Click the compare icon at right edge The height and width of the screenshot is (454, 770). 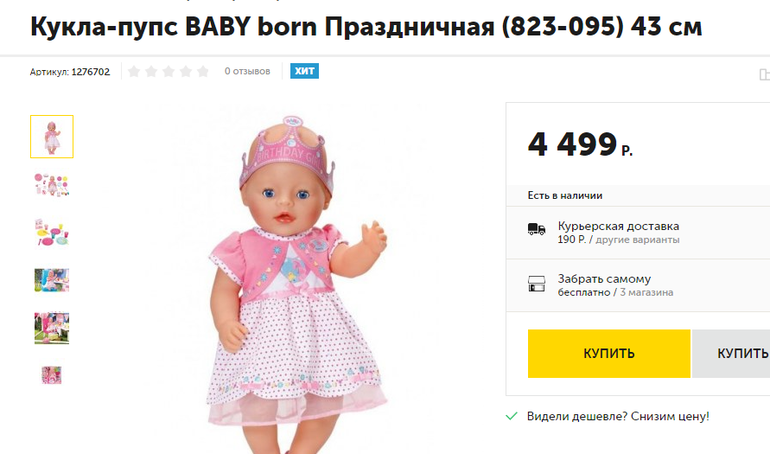pyautogui.click(x=764, y=74)
